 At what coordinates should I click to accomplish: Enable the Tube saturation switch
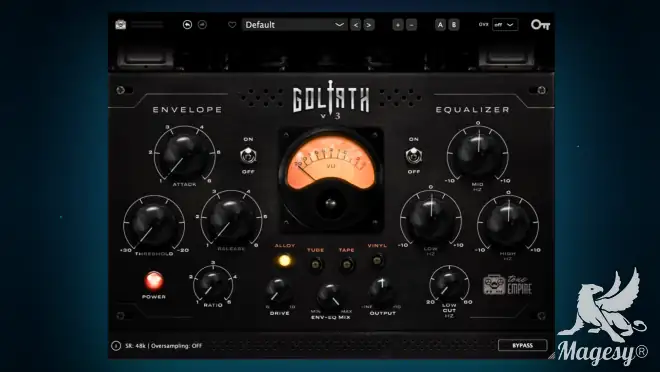pyautogui.click(x=315, y=265)
